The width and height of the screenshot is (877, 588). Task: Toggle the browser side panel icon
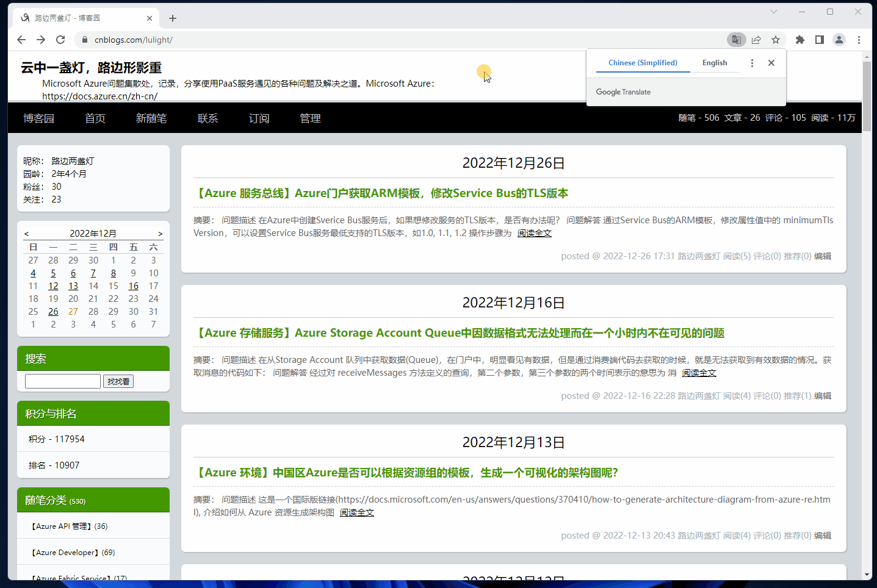[820, 40]
